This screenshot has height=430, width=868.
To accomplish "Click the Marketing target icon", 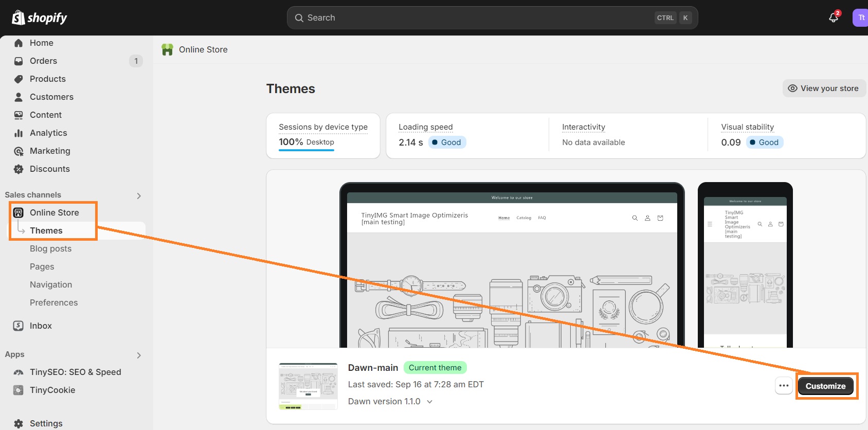I will pyautogui.click(x=19, y=151).
